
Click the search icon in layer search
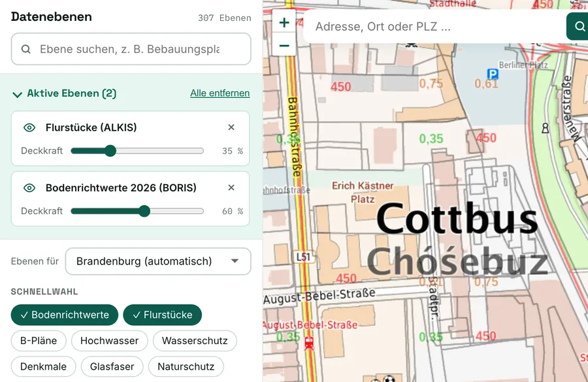click(x=26, y=49)
